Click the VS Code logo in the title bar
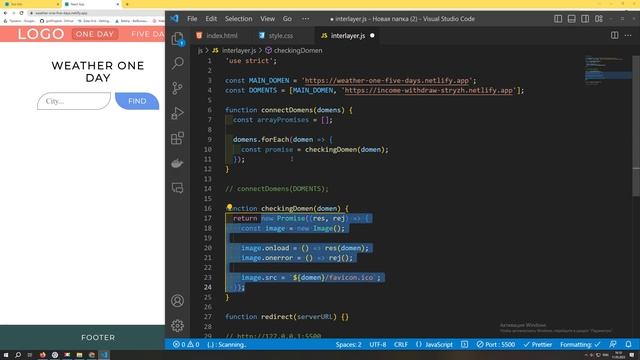The height and width of the screenshot is (360, 640). 174,19
